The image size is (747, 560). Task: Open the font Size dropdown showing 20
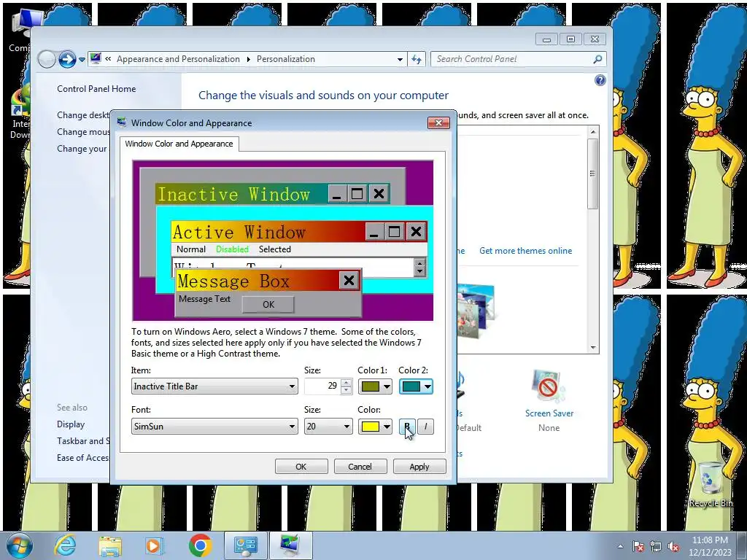pyautogui.click(x=328, y=426)
